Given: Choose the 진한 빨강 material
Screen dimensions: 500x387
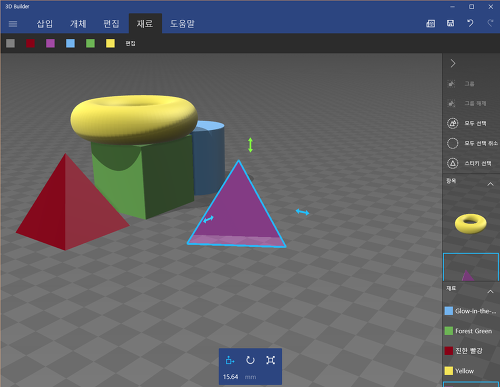Looking at the screenshot, I should point(471,351).
